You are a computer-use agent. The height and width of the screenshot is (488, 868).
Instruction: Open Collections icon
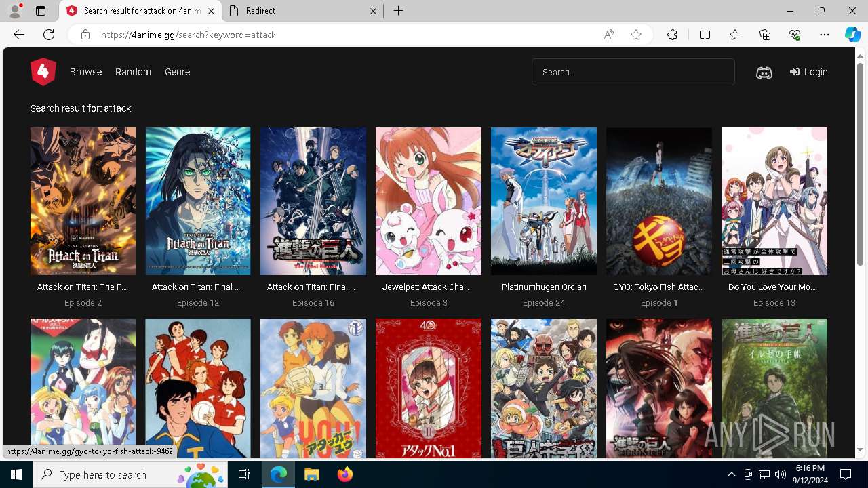pos(765,35)
